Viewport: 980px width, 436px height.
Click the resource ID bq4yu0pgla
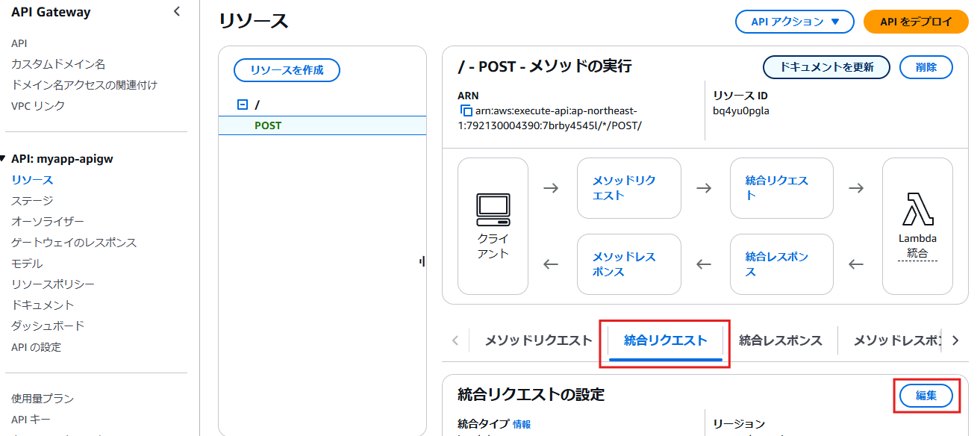[x=741, y=111]
